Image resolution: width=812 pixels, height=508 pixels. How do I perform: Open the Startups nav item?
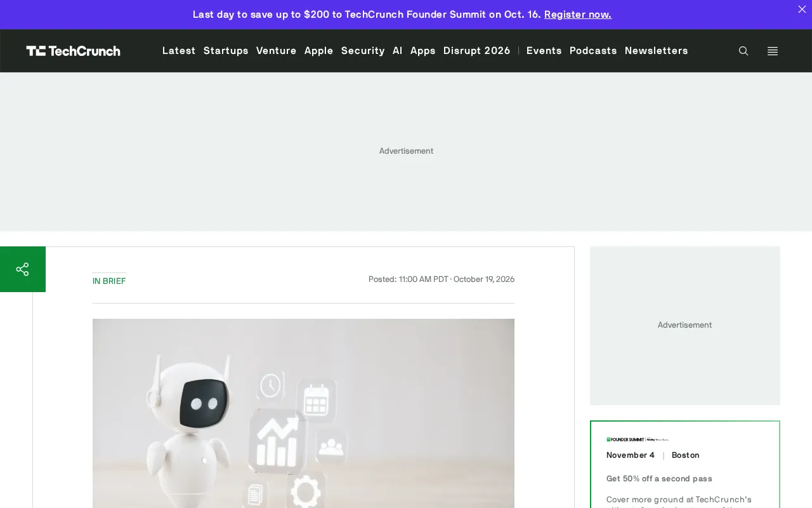[226, 51]
